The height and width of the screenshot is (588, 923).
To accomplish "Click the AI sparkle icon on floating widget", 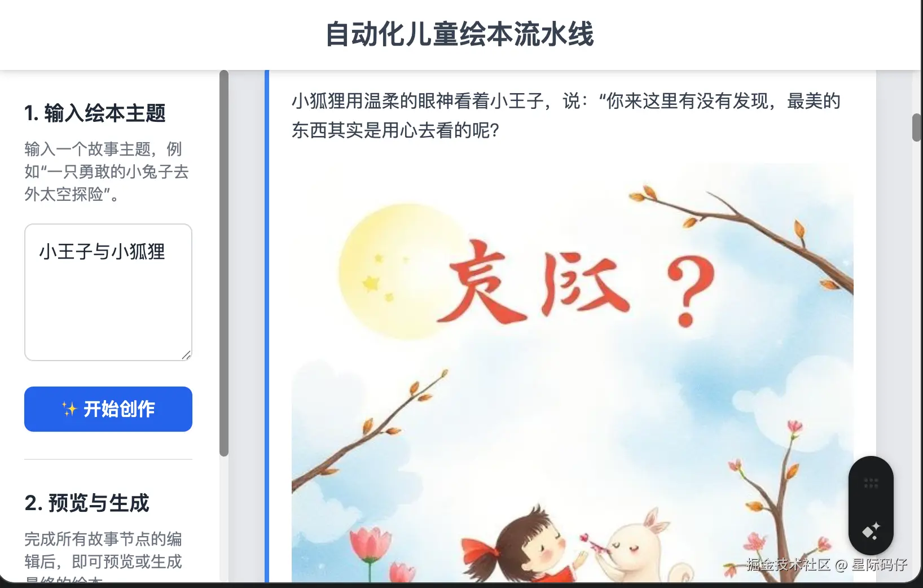I will point(871,530).
